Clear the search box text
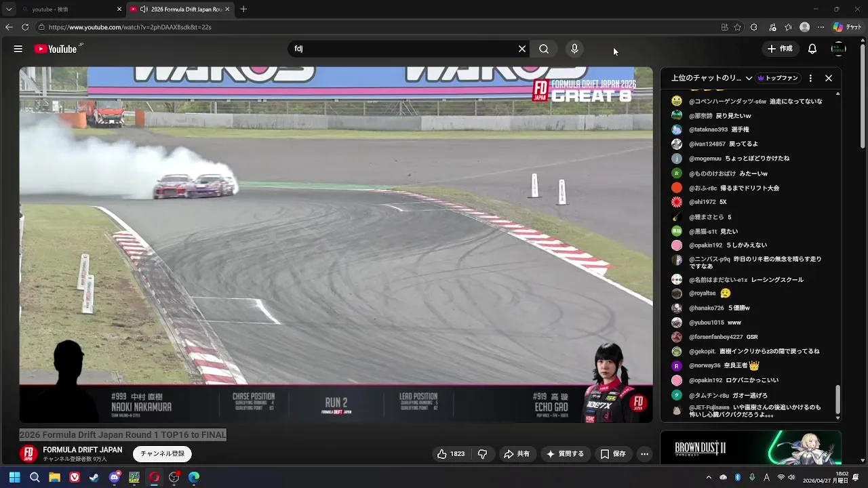Screen dimensions: 868x488 [522, 49]
